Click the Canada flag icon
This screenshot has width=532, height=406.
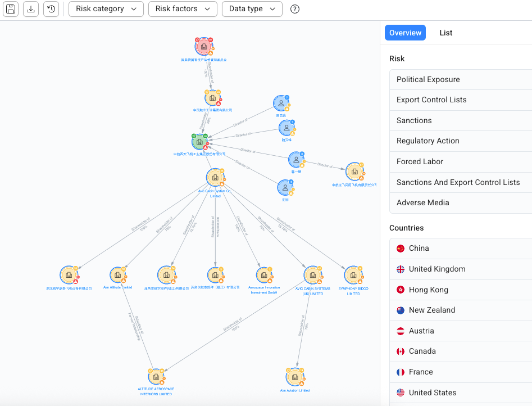tap(401, 351)
